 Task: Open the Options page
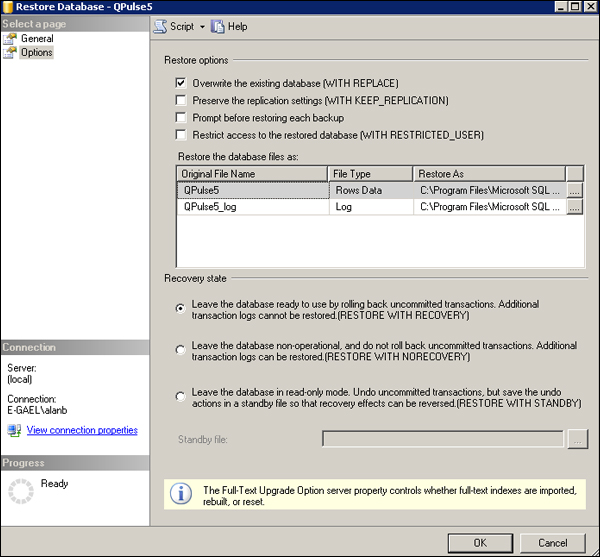(37, 52)
